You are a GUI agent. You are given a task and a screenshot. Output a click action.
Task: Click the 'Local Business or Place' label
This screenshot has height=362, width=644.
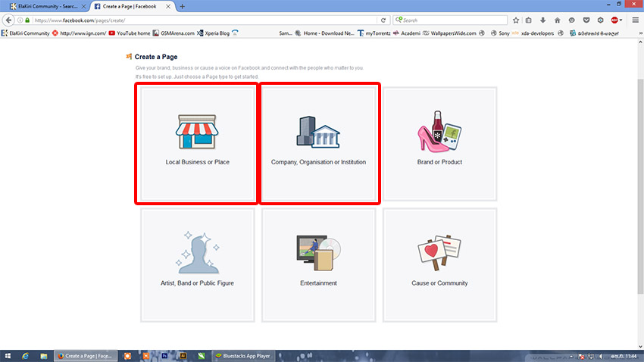pos(198,162)
